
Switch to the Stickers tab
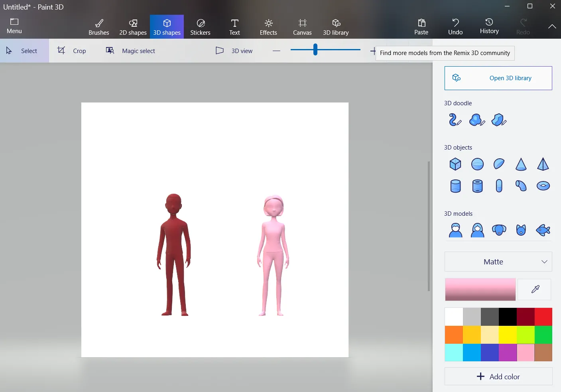click(201, 26)
